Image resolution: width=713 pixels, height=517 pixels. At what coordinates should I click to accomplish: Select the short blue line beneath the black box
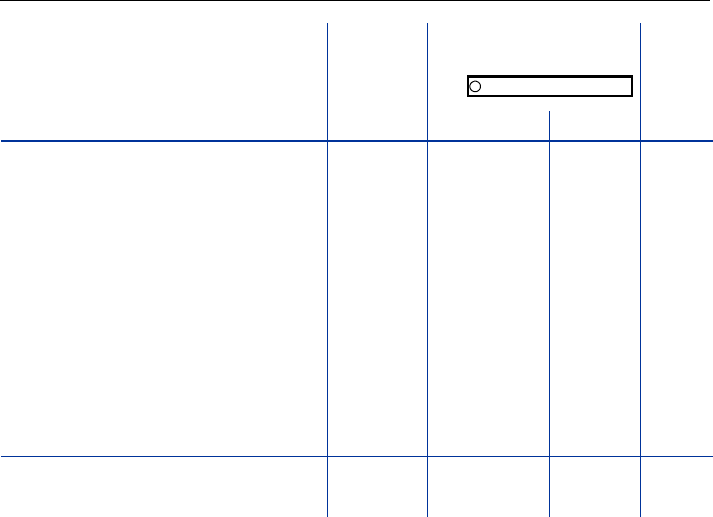point(549,125)
